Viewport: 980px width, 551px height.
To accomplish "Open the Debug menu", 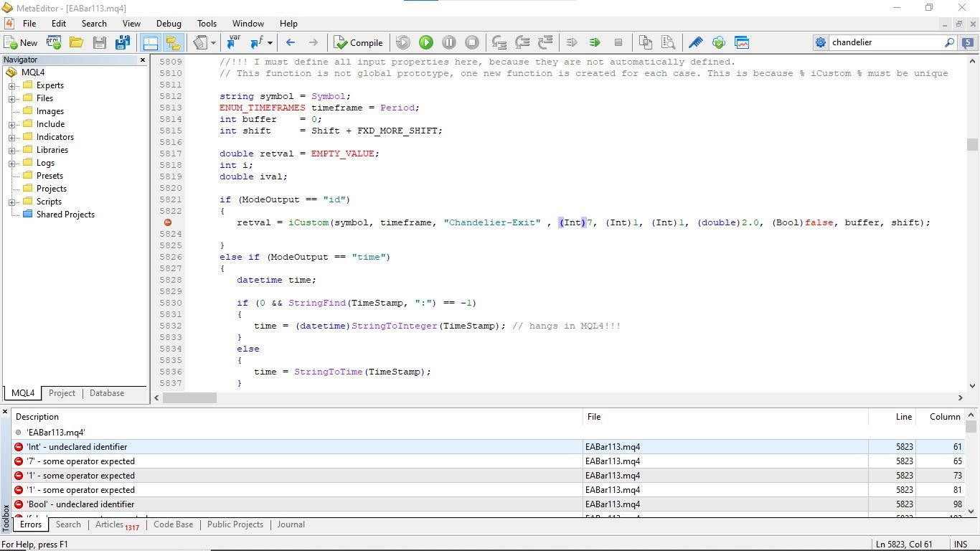I will click(x=169, y=24).
